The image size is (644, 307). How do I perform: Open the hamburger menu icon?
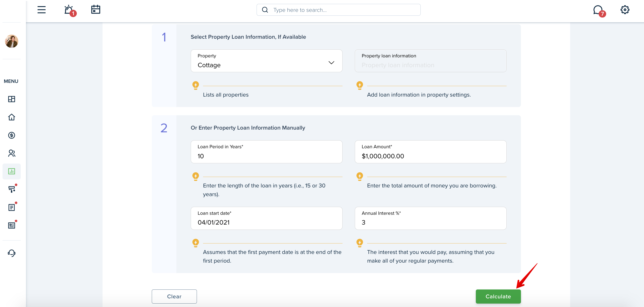[41, 10]
